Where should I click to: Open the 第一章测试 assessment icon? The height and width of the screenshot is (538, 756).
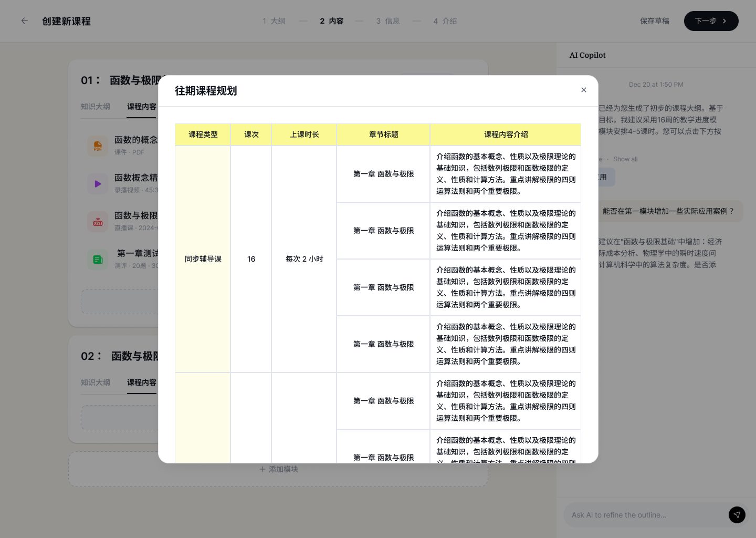tap(98, 259)
